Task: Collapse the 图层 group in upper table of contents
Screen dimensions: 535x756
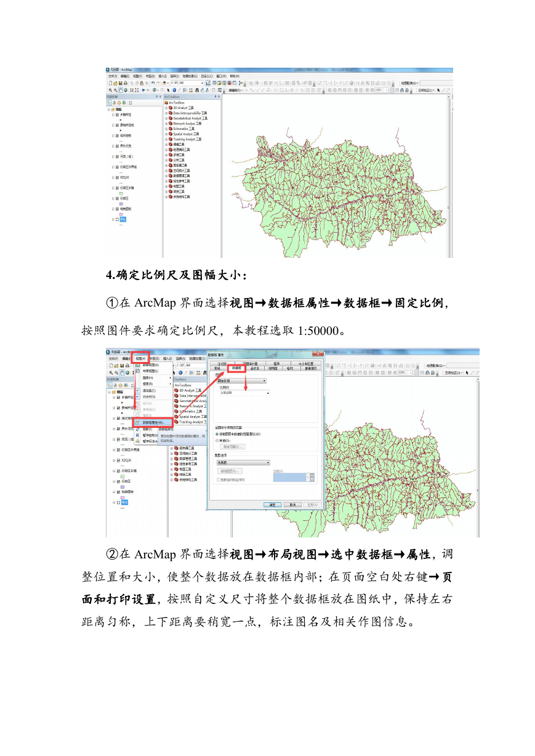Action: pos(109,110)
